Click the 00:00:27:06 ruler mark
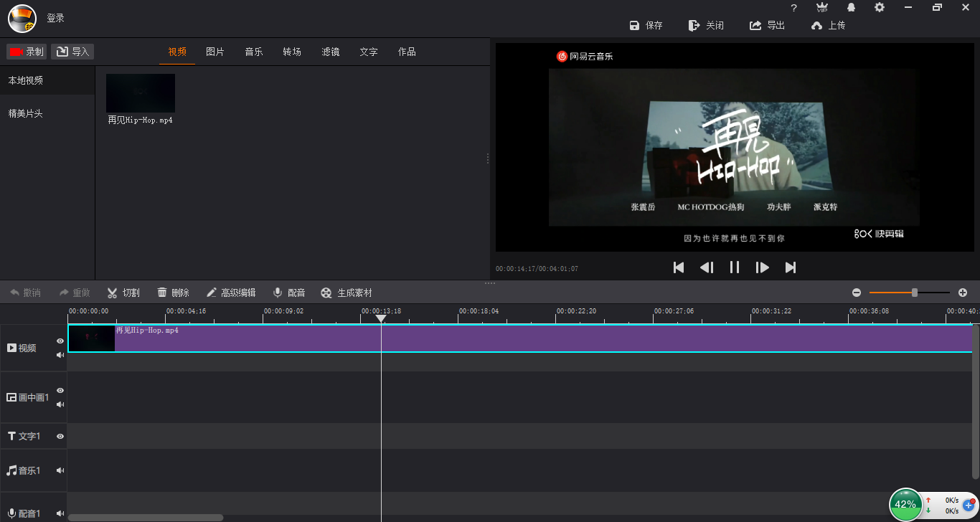The image size is (980, 522). pos(674,311)
